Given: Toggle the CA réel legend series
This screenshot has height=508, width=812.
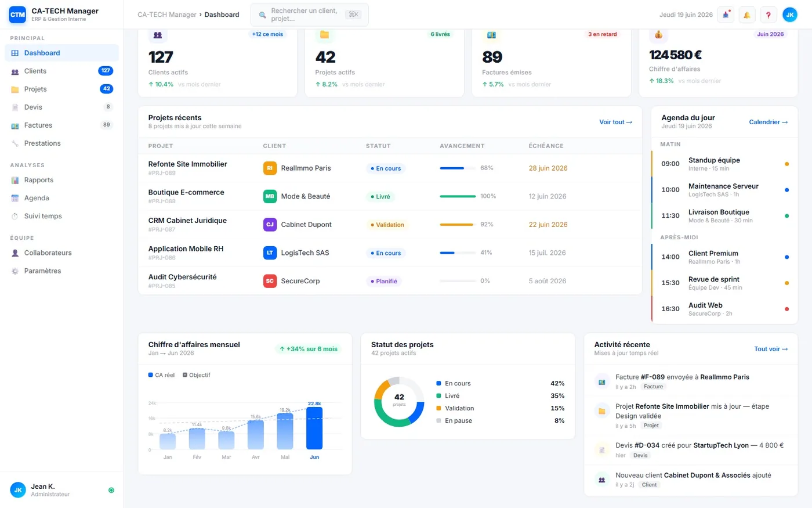Looking at the screenshot, I should tap(162, 375).
